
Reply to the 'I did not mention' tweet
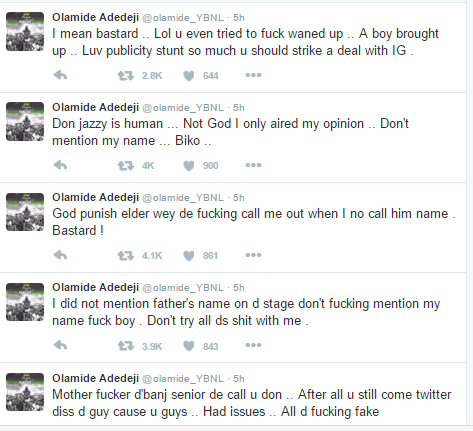tap(60, 345)
